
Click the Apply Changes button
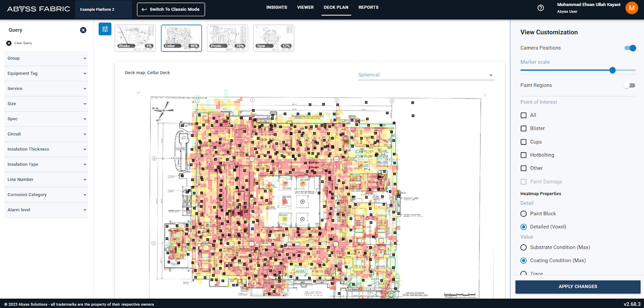[578, 287]
